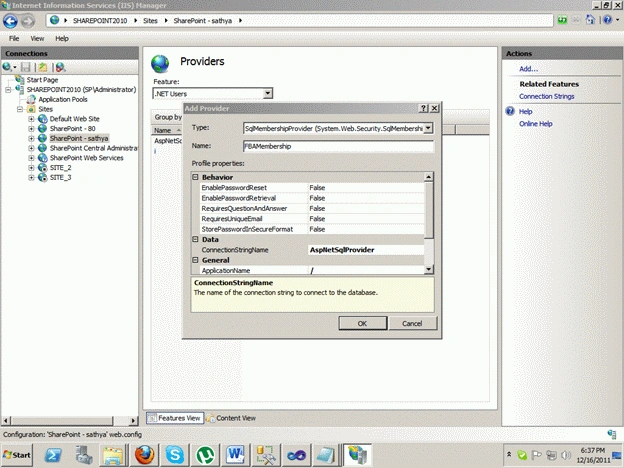Click the uTorrent taskbar icon
This screenshot has height=468, width=624.
205,454
